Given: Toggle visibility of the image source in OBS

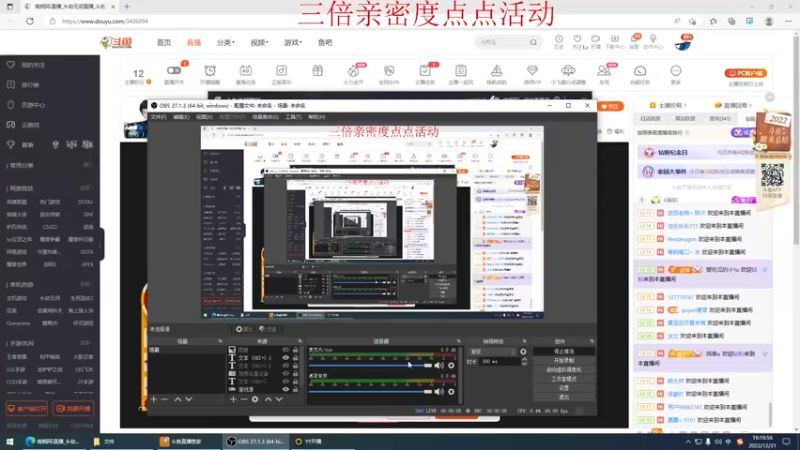Looking at the screenshot, I should coord(286,350).
